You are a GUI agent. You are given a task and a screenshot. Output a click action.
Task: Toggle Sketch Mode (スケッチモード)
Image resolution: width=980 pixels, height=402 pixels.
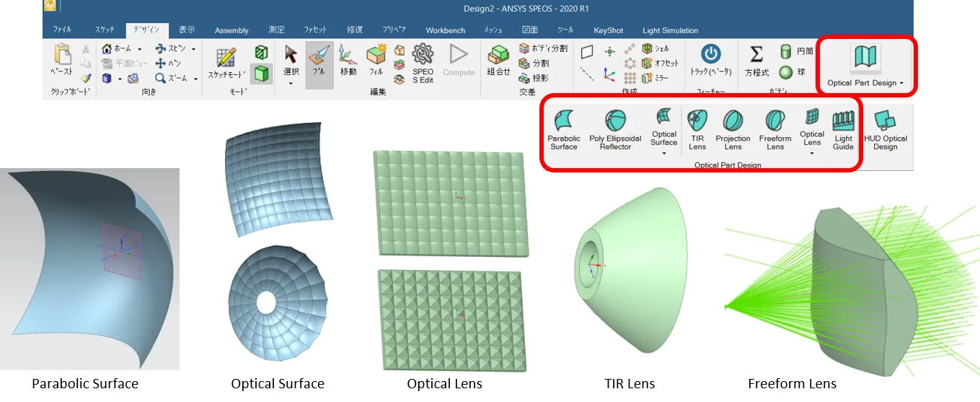point(226,62)
